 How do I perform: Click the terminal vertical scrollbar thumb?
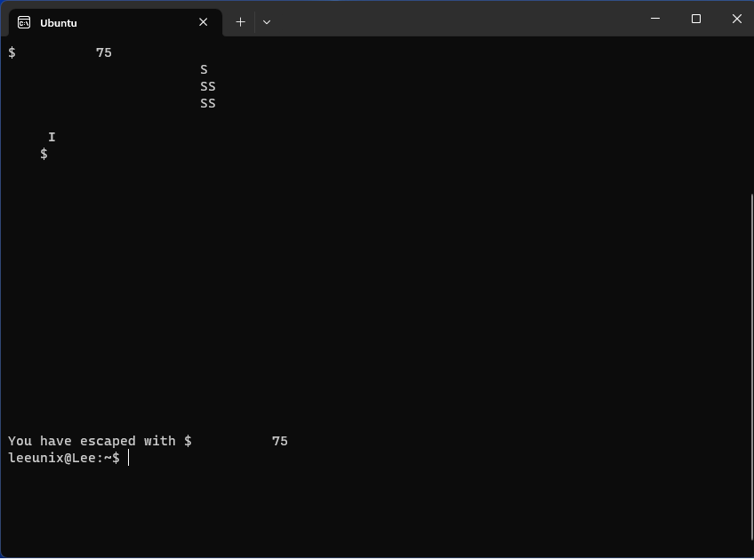pos(751,365)
